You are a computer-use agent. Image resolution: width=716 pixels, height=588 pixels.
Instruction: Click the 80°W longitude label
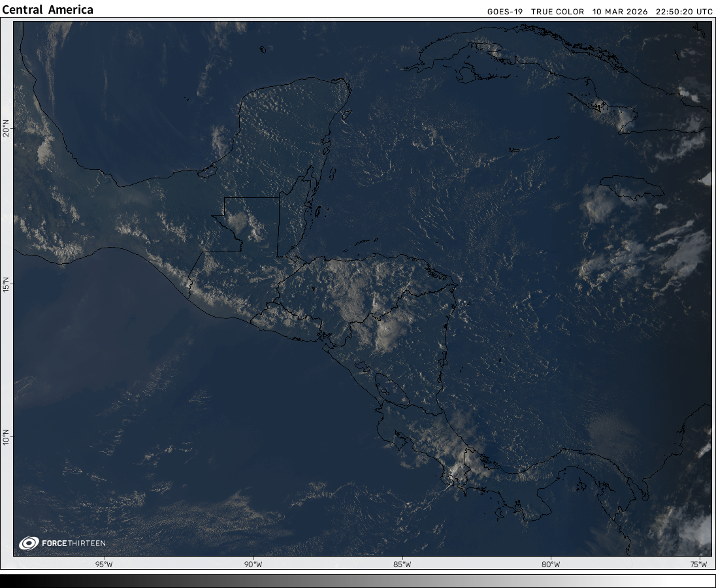(x=551, y=564)
